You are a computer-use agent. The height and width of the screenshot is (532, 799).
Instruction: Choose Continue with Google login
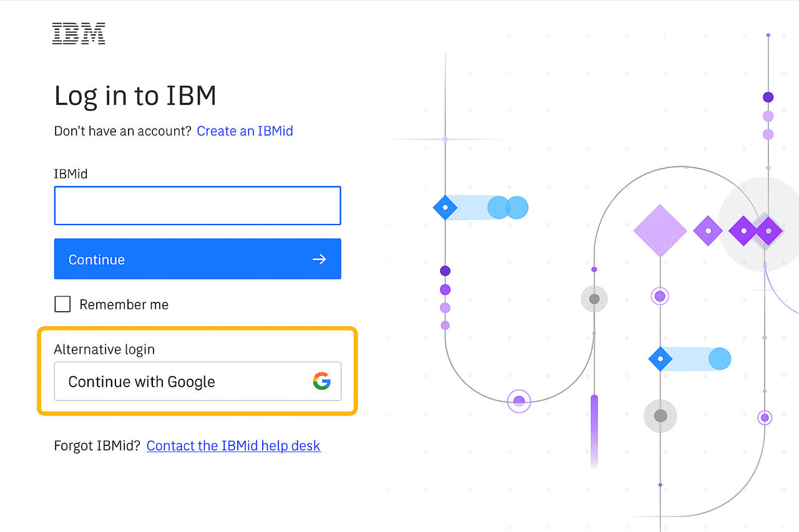(x=197, y=381)
